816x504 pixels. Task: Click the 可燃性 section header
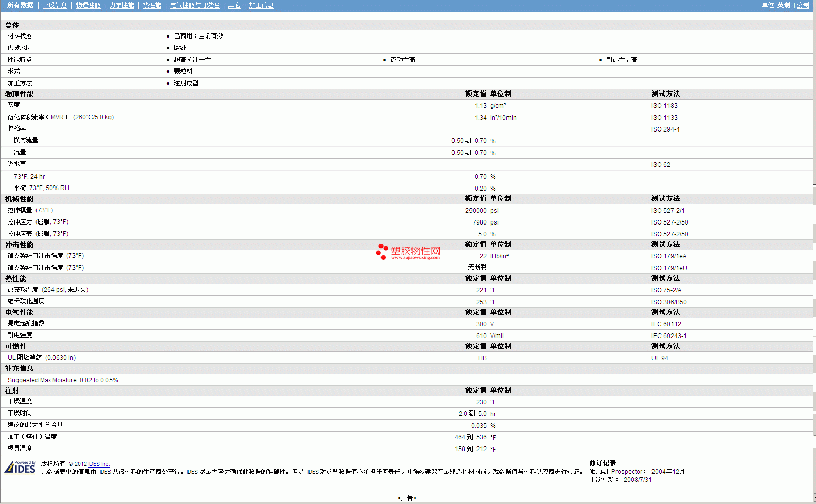tap(15, 346)
